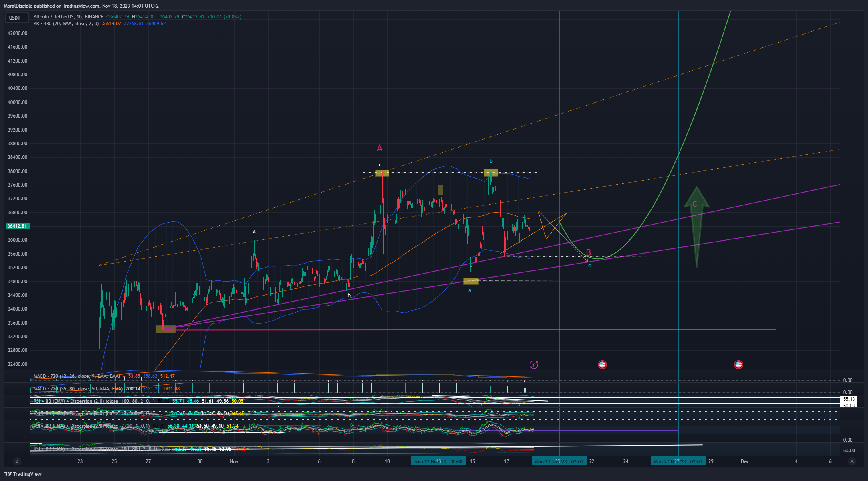Click the Nov date label on time axis
868x481 pixels.
click(234, 461)
